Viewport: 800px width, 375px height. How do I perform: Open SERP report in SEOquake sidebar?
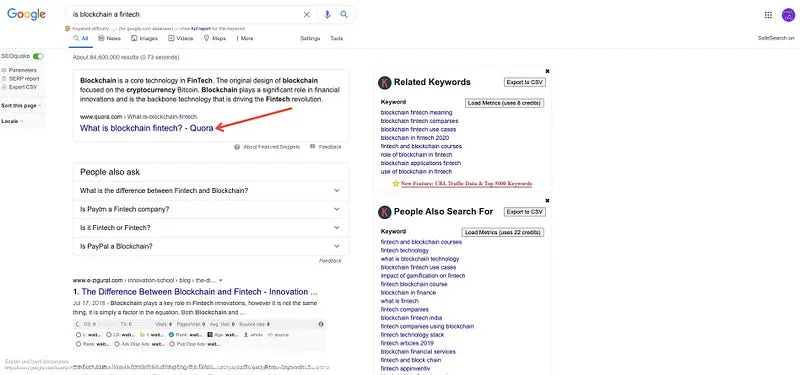coord(24,79)
